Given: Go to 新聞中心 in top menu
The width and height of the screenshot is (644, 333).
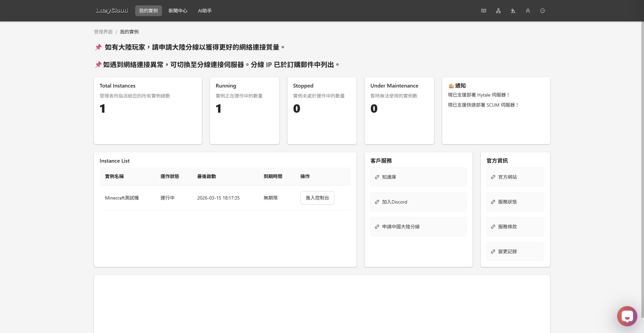Looking at the screenshot, I should pos(178,11).
